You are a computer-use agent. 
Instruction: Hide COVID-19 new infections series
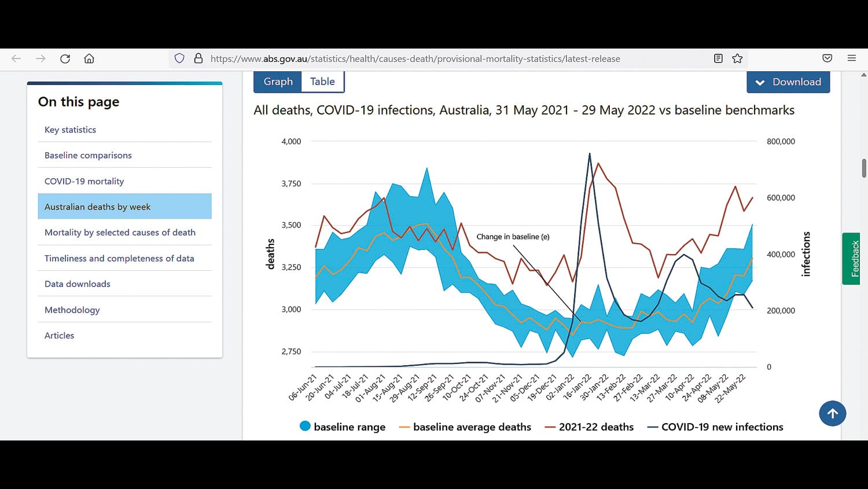tap(715, 427)
